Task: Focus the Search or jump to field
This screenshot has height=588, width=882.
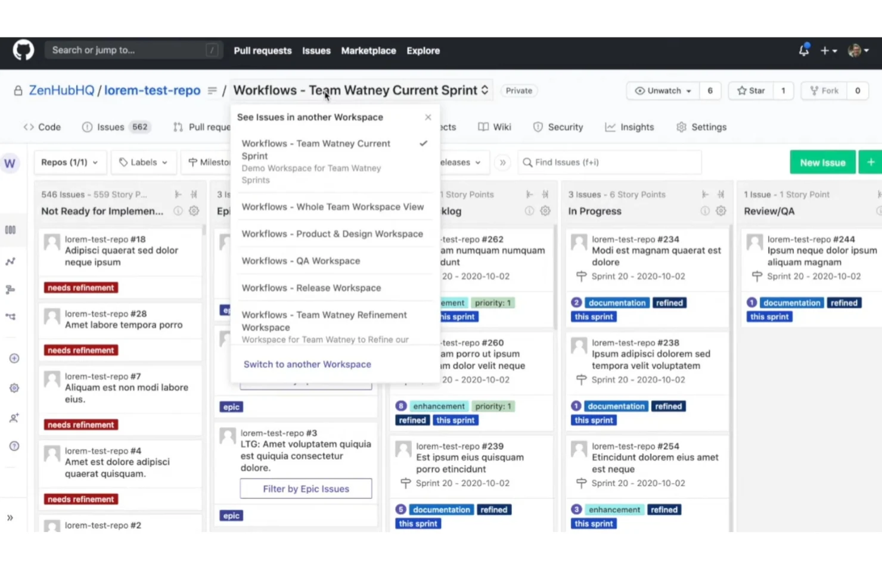Action: pos(133,50)
